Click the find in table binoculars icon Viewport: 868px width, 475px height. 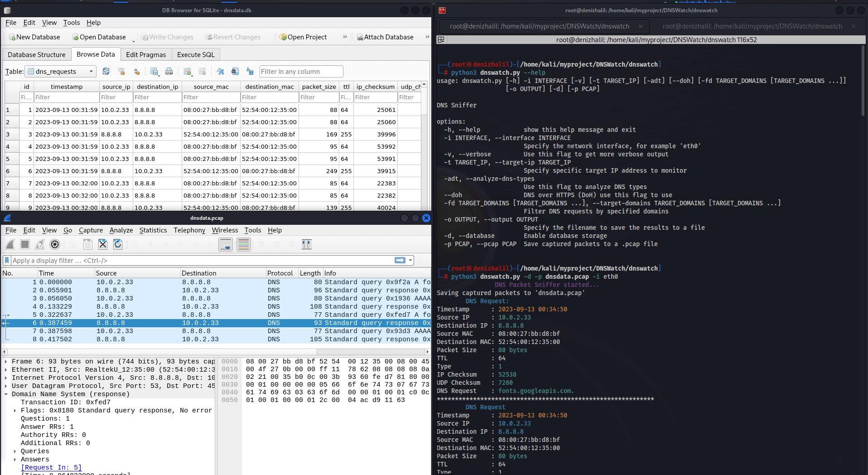pyautogui.click(x=235, y=71)
